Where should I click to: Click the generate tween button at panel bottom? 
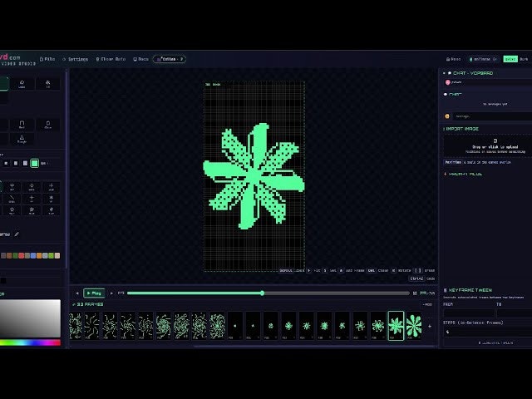click(488, 342)
